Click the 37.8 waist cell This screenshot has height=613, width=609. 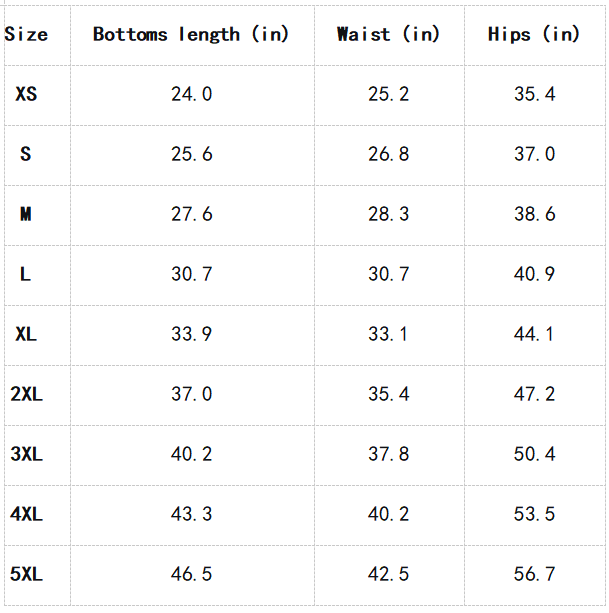389,454
